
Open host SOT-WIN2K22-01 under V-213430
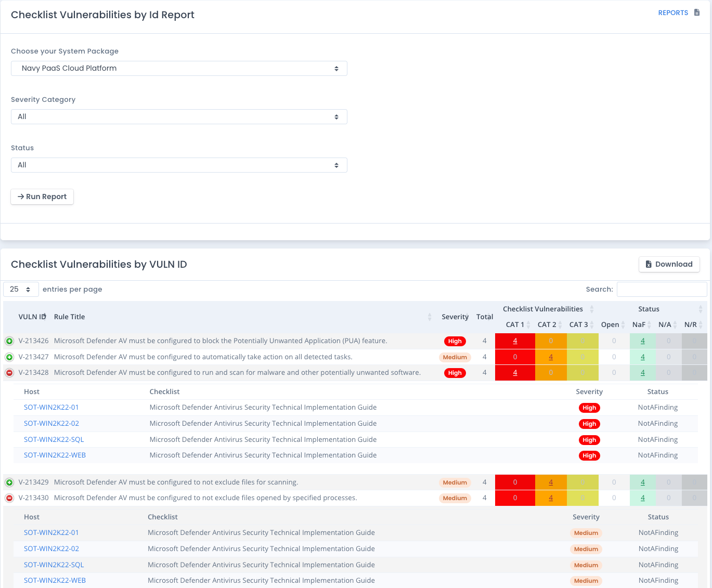click(x=51, y=533)
